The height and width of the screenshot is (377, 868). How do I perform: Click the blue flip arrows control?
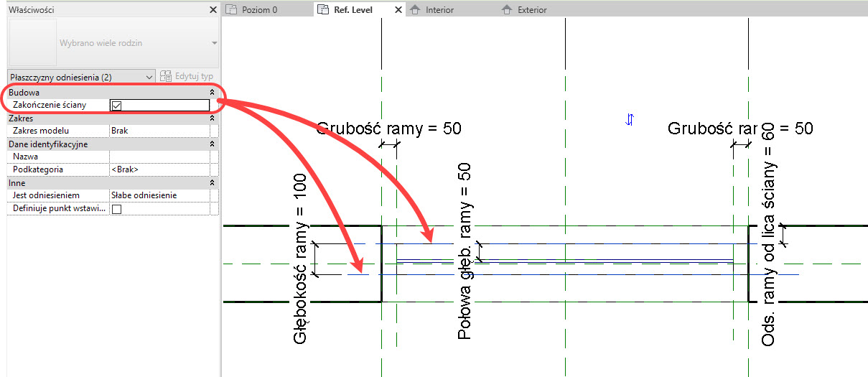pos(630,119)
